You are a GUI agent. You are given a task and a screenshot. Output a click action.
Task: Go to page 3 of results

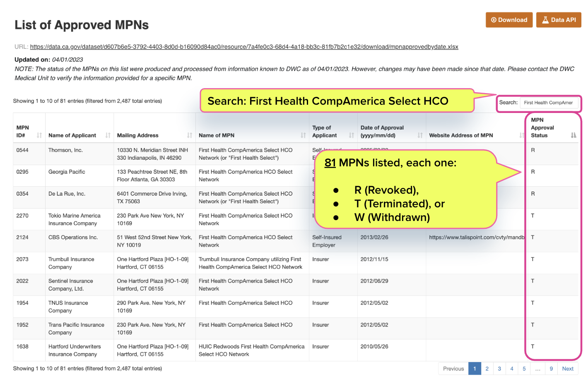tap(499, 369)
